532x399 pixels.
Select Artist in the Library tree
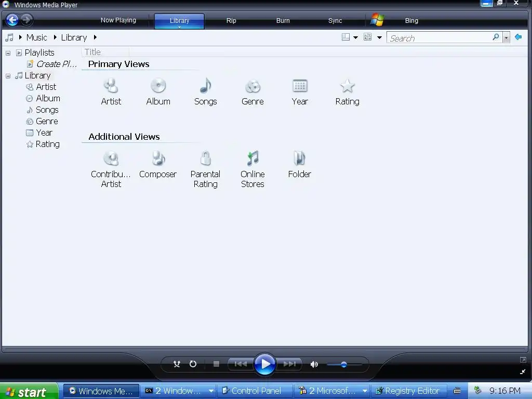46,87
